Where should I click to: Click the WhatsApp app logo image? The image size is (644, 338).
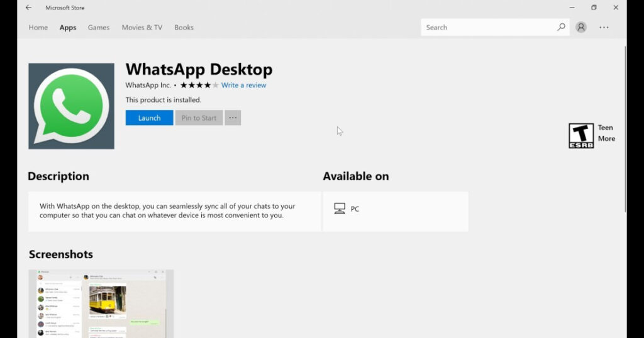coord(72,106)
